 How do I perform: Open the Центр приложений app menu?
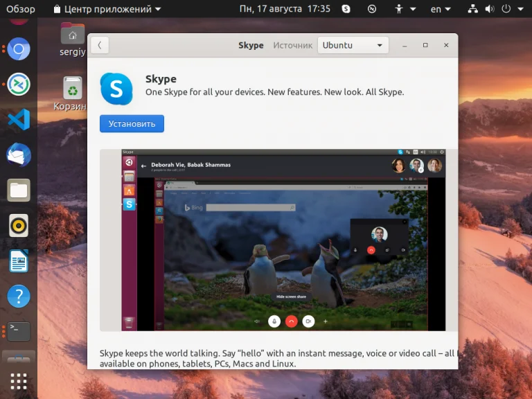(x=107, y=9)
